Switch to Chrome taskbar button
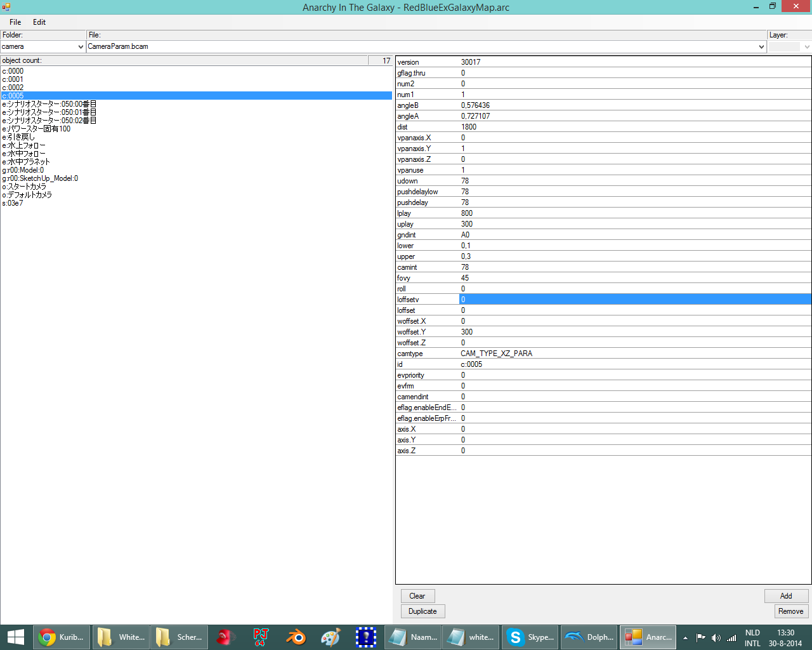This screenshot has height=650, width=812. tap(61, 637)
